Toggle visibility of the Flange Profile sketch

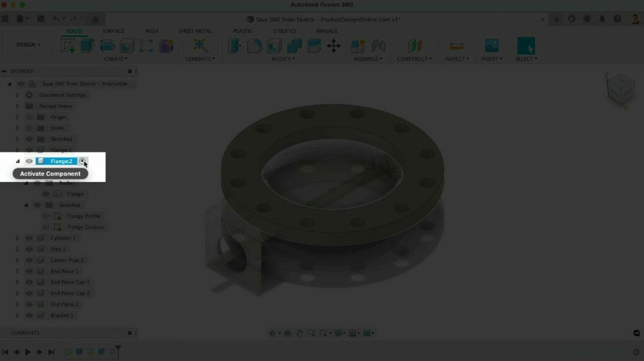46,216
